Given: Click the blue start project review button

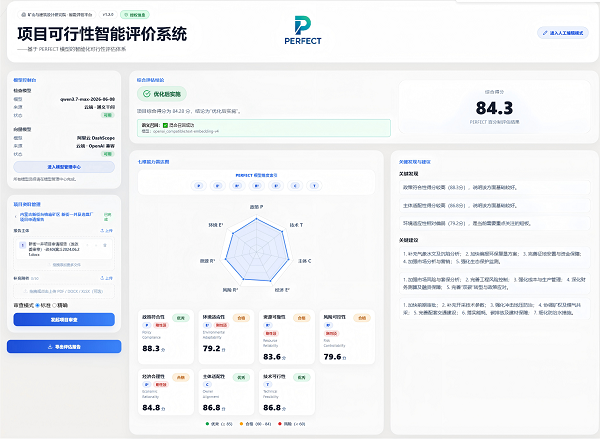Looking at the screenshot, I should [64, 320].
